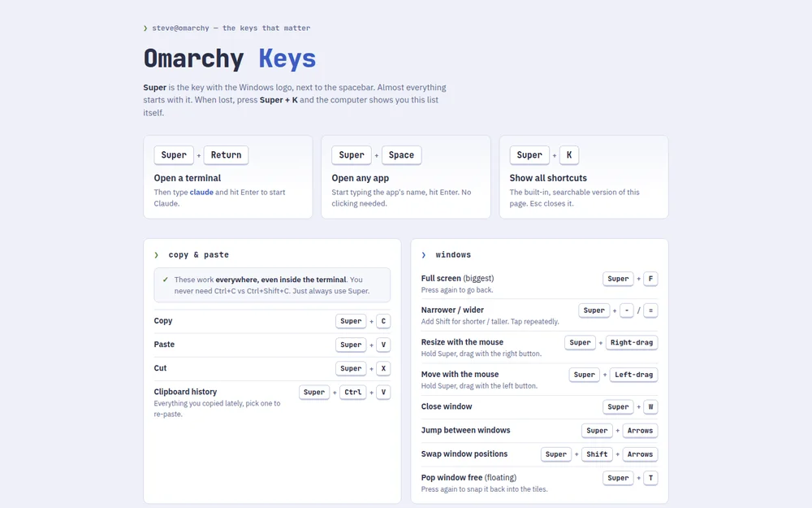This screenshot has width=812, height=508.
Task: Click the Super key in the Cut row
Action: [351, 368]
